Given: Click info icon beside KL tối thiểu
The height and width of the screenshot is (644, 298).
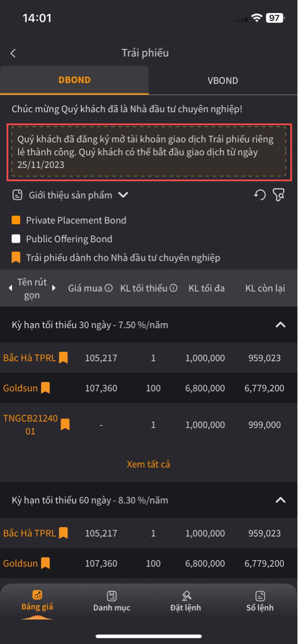Looking at the screenshot, I should pyautogui.click(x=173, y=289).
